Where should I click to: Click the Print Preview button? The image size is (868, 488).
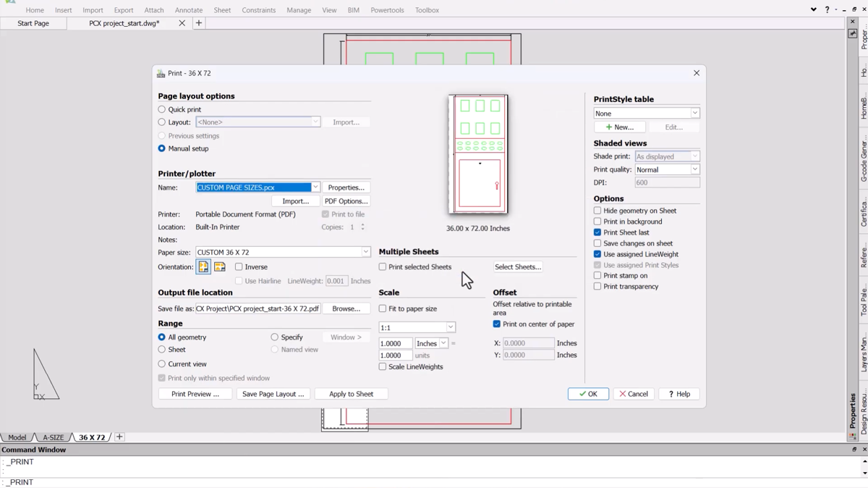pyautogui.click(x=195, y=394)
